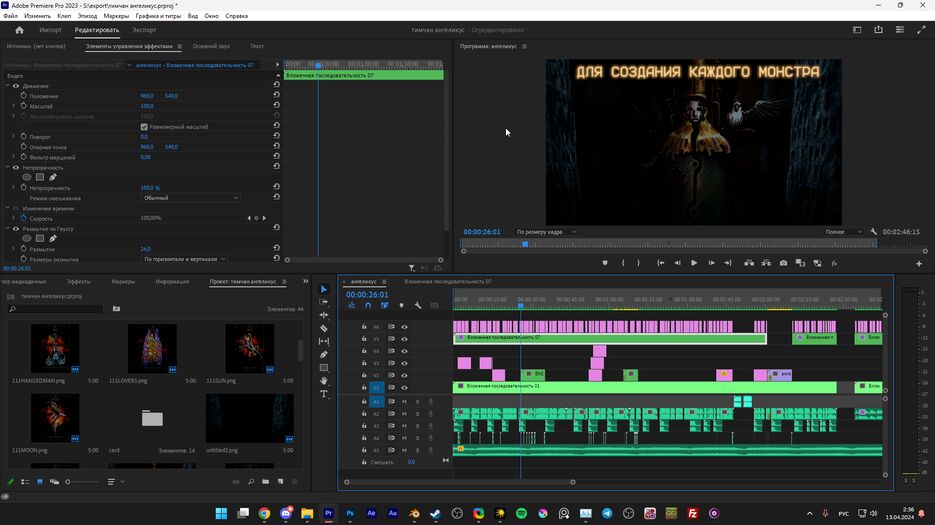
Task: Click Quick Export share icon
Action: pos(878,30)
